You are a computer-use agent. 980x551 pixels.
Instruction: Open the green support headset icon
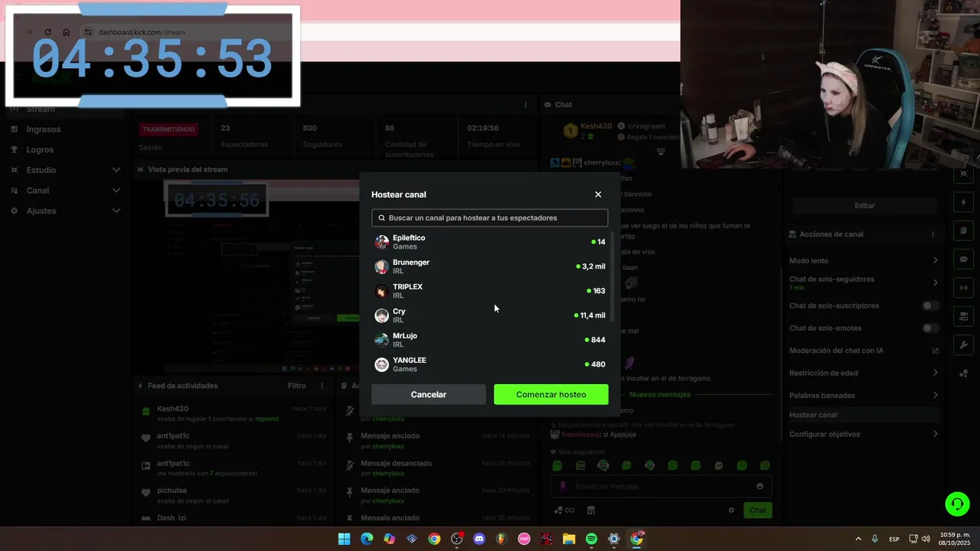[x=957, y=504]
